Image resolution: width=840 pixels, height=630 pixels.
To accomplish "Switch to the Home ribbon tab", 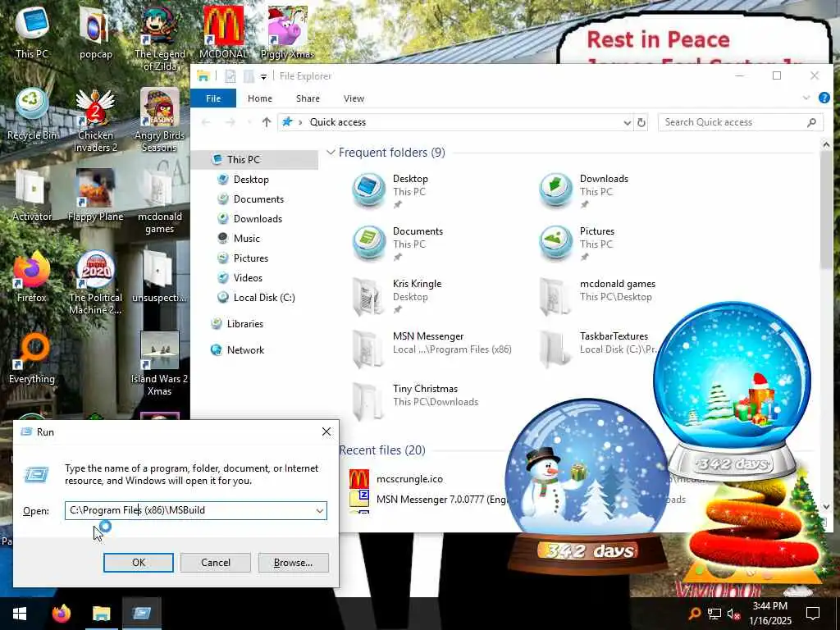I will (x=260, y=98).
